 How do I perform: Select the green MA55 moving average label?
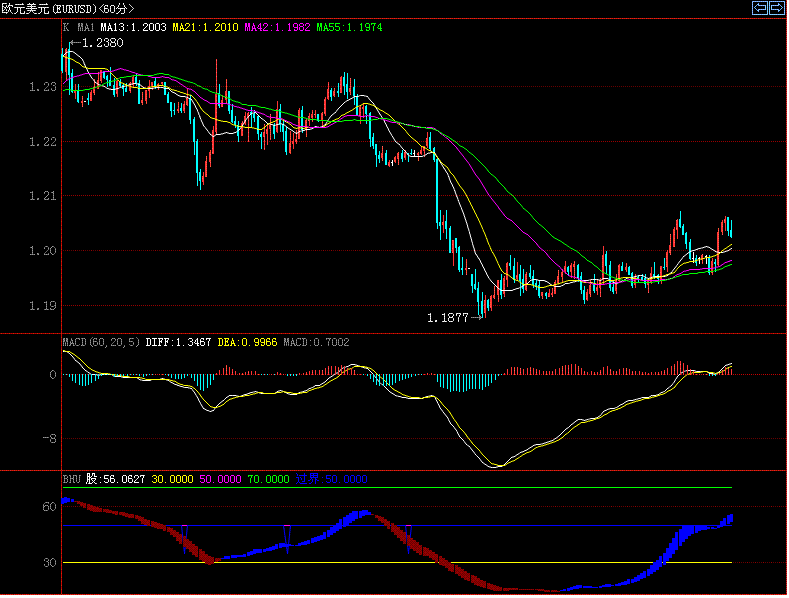pos(349,28)
